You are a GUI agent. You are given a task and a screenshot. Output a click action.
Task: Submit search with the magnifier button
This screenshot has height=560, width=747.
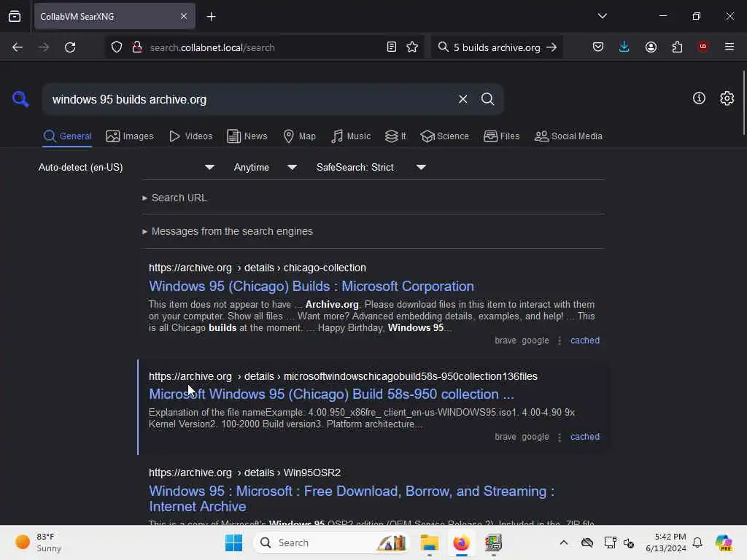coord(487,99)
